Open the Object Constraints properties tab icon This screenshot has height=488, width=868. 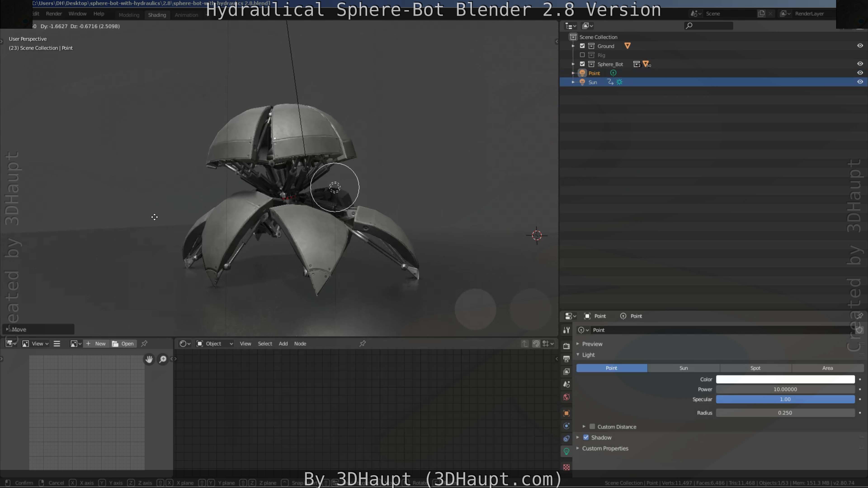tap(566, 439)
